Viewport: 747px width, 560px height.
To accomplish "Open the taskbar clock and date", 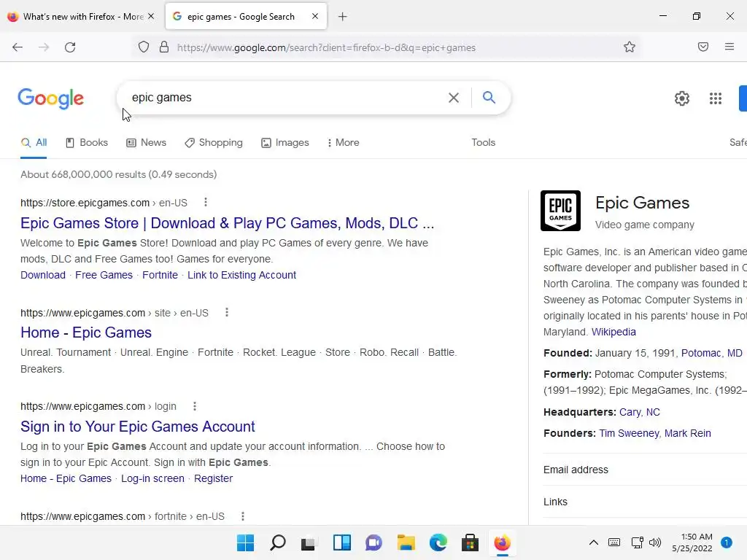I will [x=692, y=542].
